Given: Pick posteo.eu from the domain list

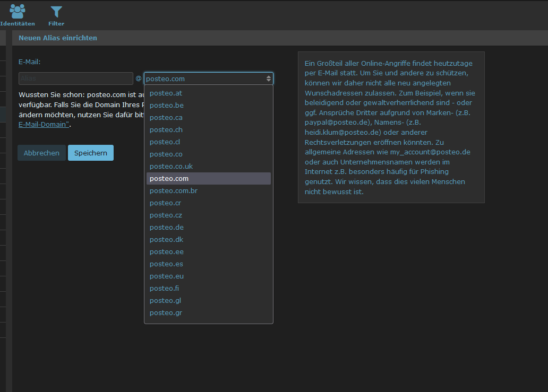Looking at the screenshot, I should coord(166,276).
